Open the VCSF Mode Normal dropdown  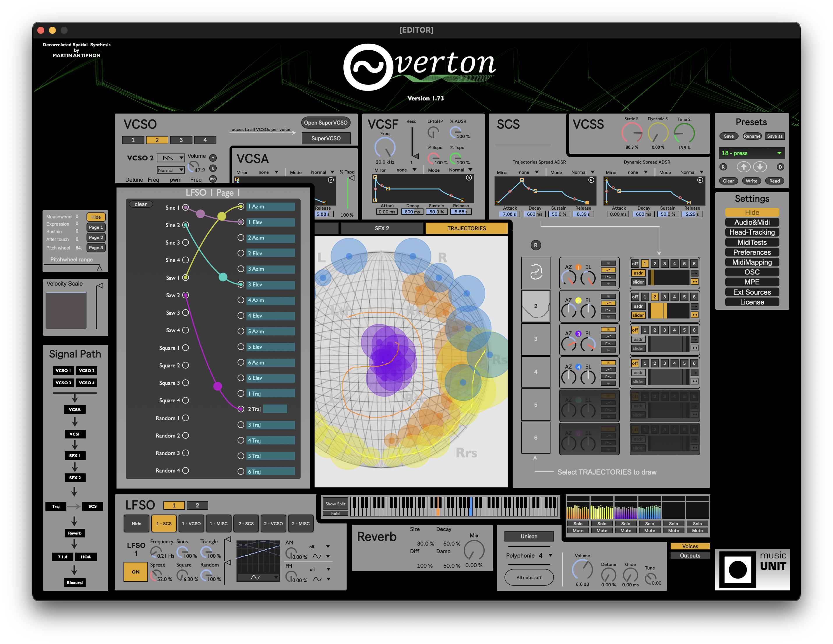(460, 170)
